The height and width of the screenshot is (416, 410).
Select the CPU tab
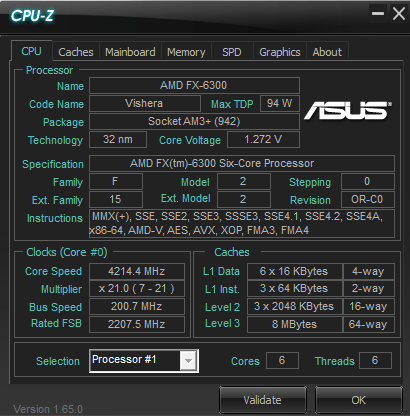(x=31, y=51)
